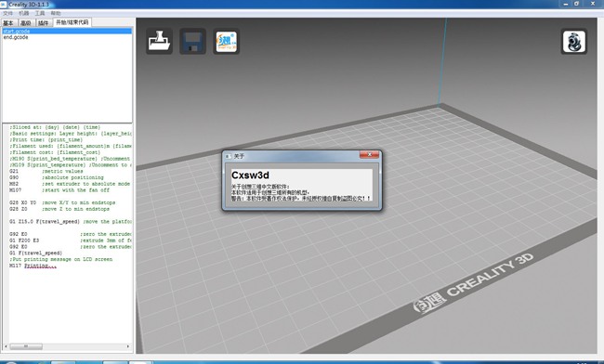This screenshot has height=364, width=604.
Task: Click the ';Sliced at:' comment line
Action: [x=55, y=127]
